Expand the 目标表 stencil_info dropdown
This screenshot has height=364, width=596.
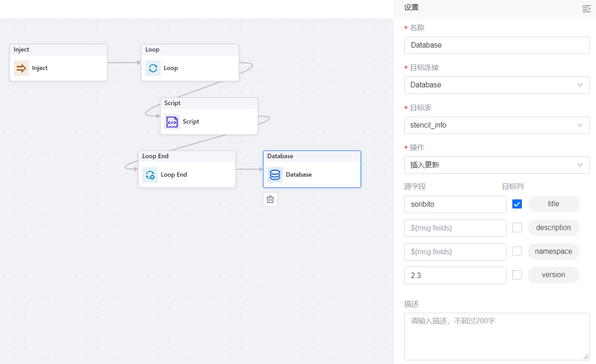click(496, 125)
